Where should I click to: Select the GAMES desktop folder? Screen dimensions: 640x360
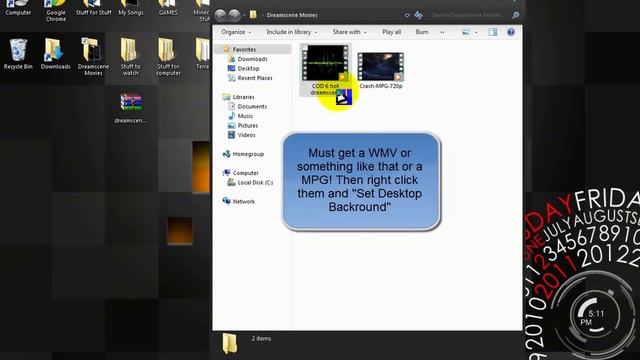168,8
